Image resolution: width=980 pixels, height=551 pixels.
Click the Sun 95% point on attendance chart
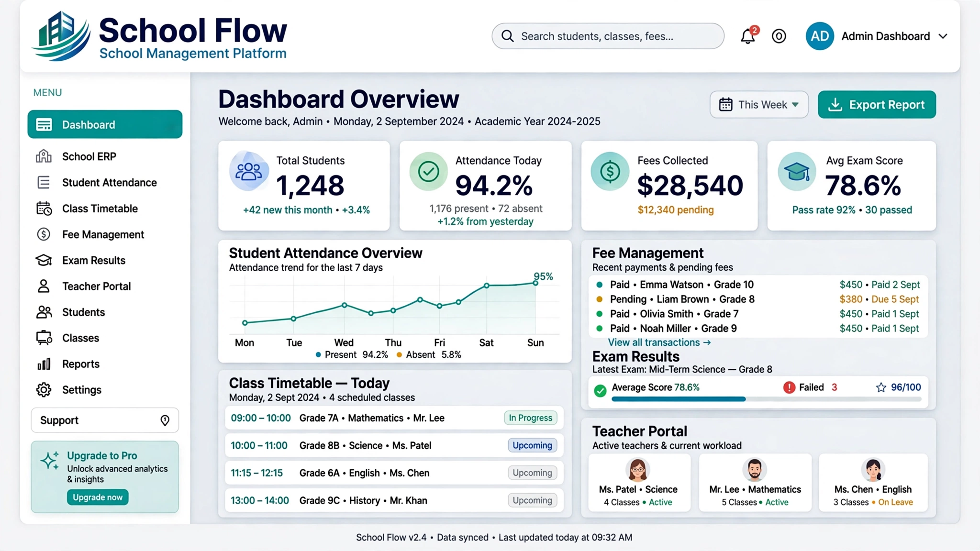535,283
